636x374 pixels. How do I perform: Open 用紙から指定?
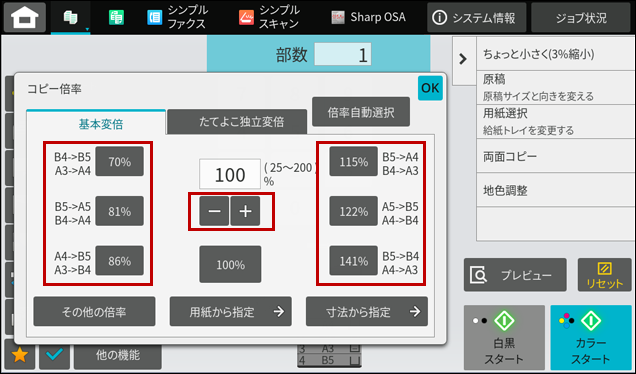[230, 312]
